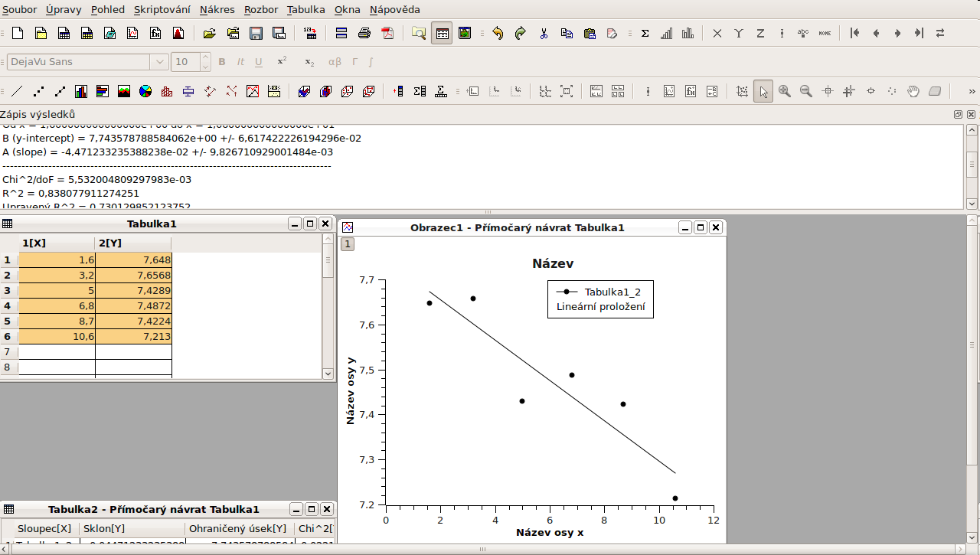Plot vertical bars chart icon
This screenshot has width=980, height=555.
pos(81,91)
